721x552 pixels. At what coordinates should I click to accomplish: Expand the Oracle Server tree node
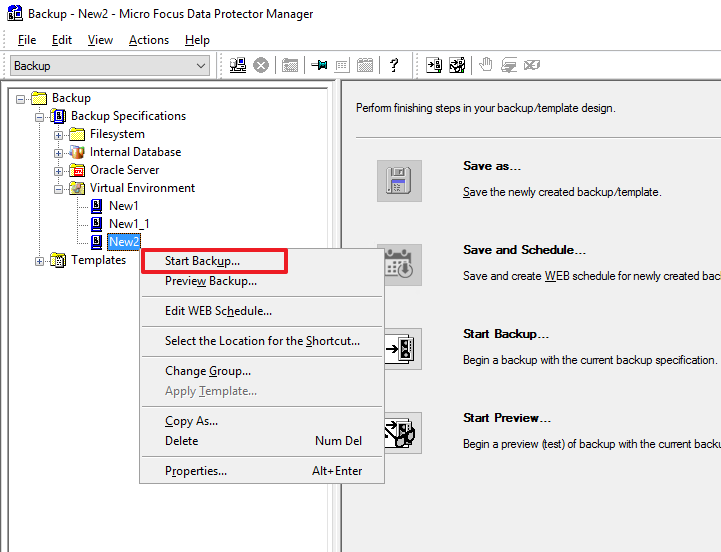coord(58,171)
